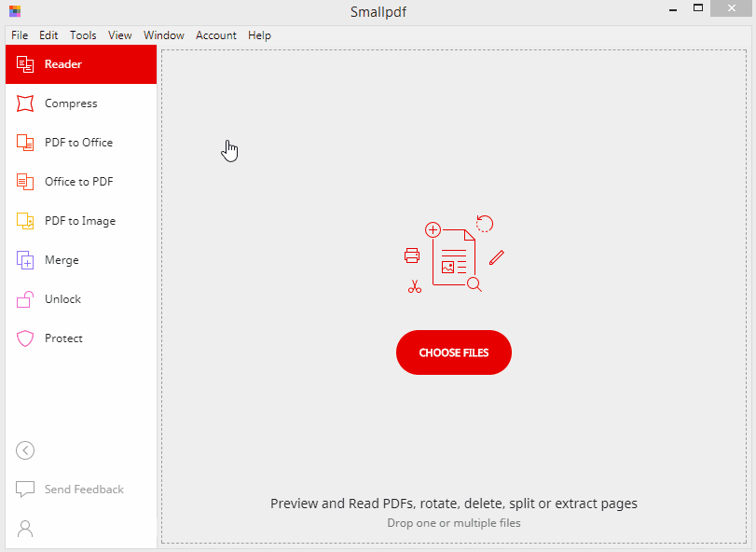Click 'Drop one or multiple files' text
The width and height of the screenshot is (756, 552).
(454, 523)
